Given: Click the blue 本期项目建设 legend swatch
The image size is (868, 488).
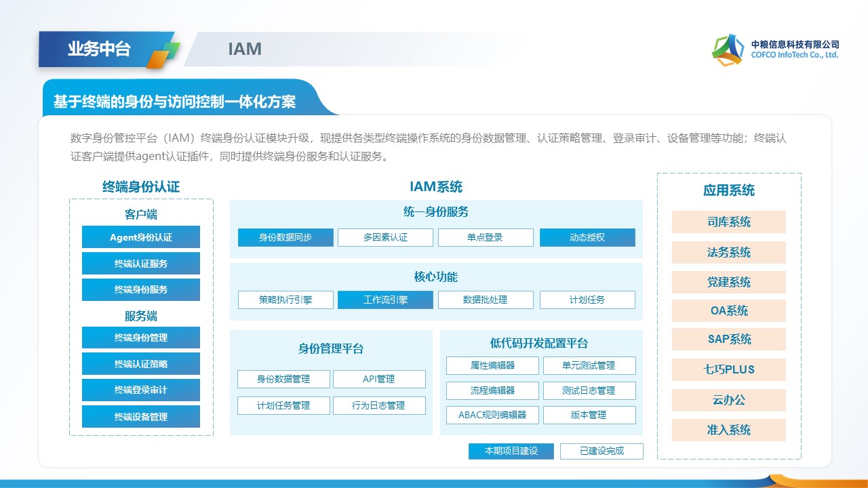Looking at the screenshot, I should pos(511,451).
